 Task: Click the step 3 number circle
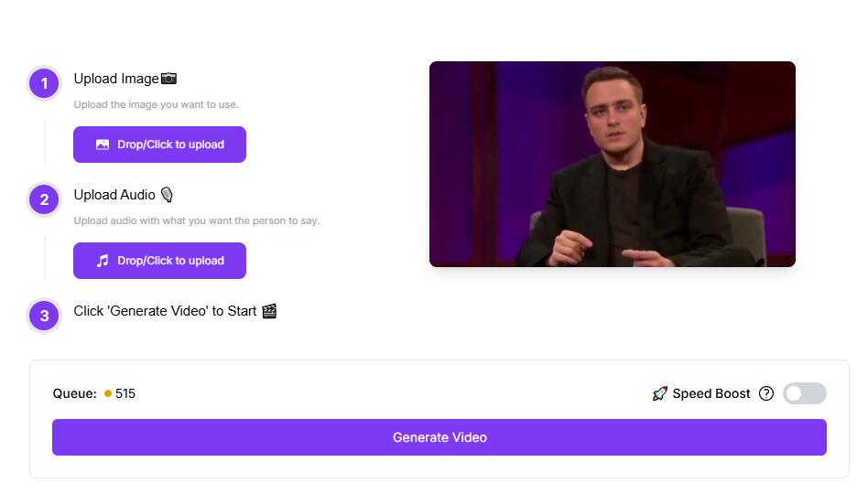point(44,316)
